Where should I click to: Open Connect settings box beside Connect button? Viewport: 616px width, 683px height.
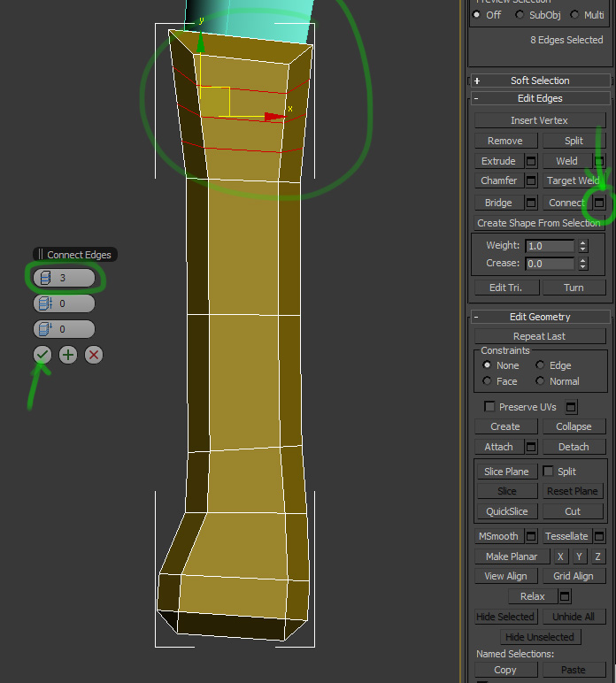tap(599, 203)
